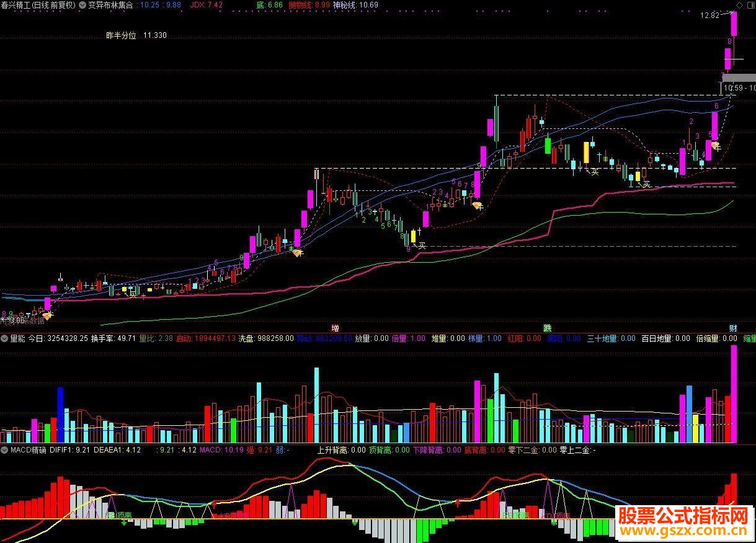
Task: Click the MACD精确 indicator name
Action: pos(28,450)
